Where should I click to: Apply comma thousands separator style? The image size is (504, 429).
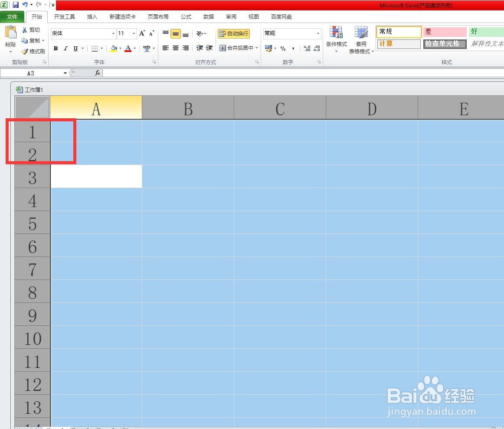[293, 49]
